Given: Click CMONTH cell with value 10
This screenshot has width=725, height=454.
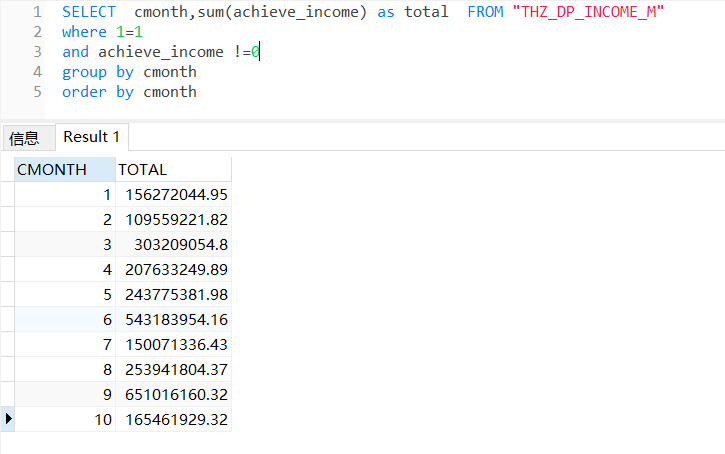Looking at the screenshot, I should [65, 419].
